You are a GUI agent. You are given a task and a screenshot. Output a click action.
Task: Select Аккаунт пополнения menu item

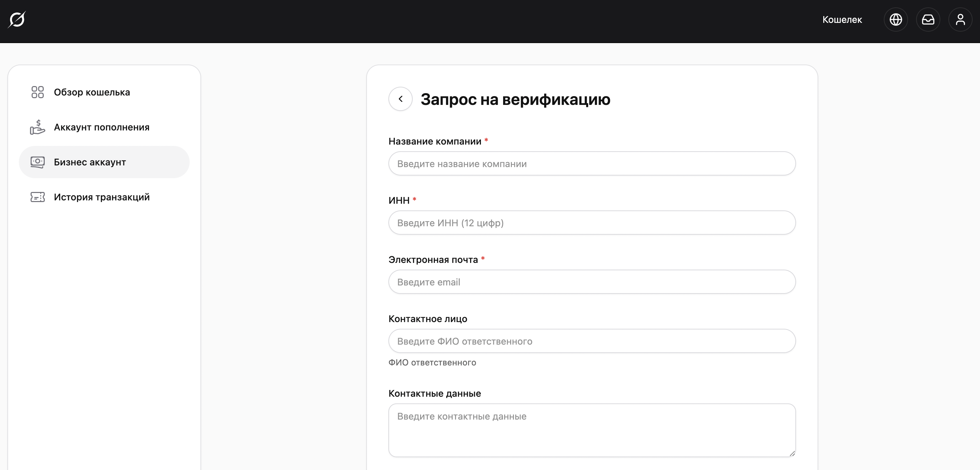(x=102, y=127)
